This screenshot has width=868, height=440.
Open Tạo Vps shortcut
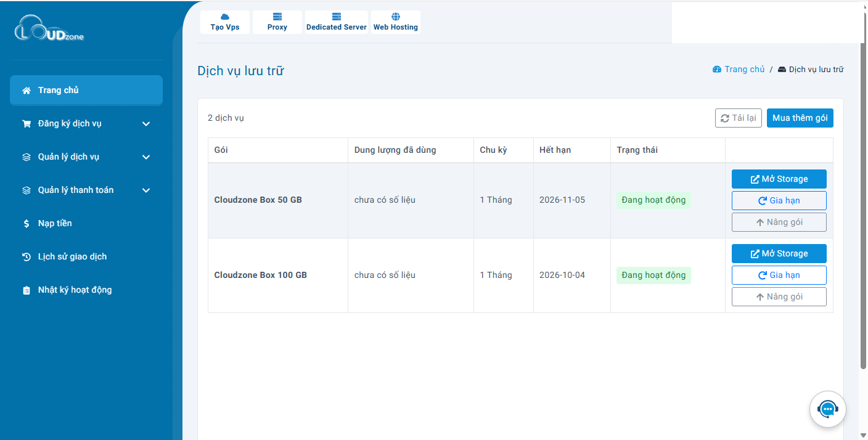(x=225, y=22)
